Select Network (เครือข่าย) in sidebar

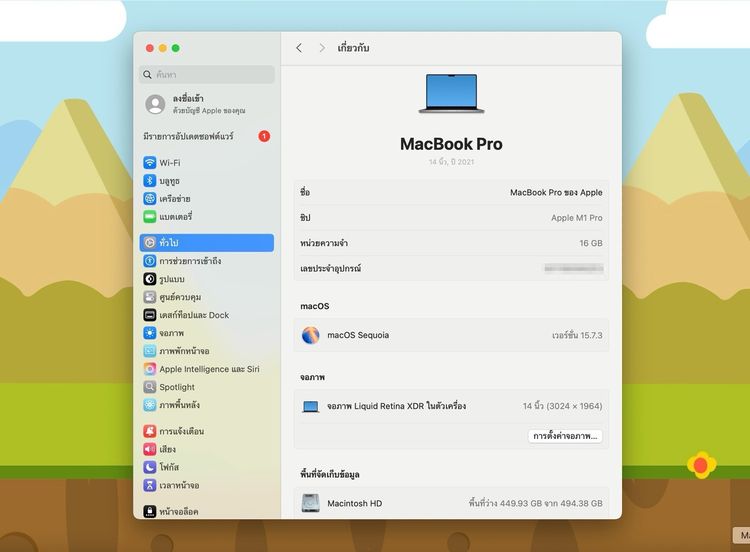click(x=174, y=199)
